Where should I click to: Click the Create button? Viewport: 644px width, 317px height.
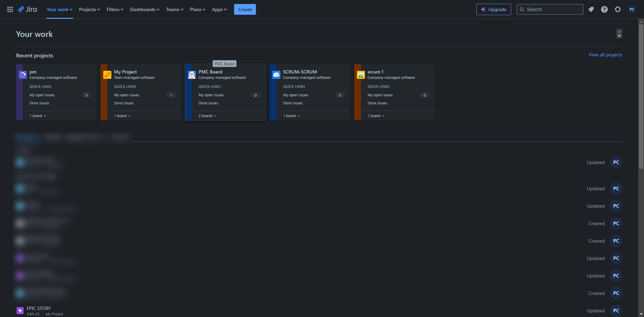coord(245,9)
